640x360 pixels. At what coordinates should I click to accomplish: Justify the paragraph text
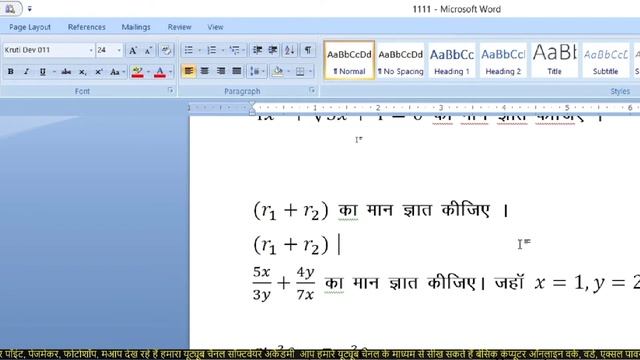(x=237, y=71)
